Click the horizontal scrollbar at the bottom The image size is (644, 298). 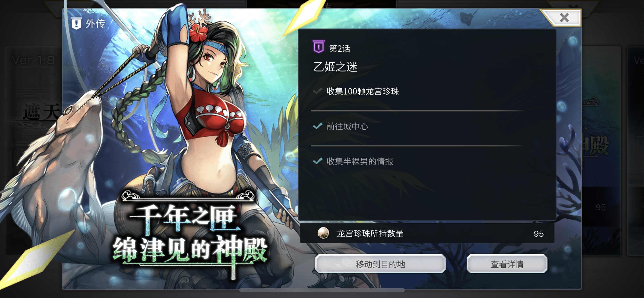coord(322,290)
